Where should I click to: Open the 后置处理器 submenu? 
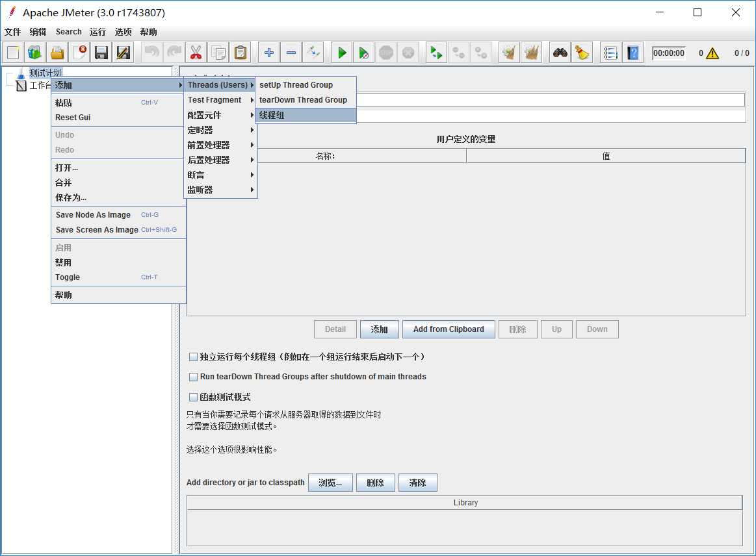point(220,160)
